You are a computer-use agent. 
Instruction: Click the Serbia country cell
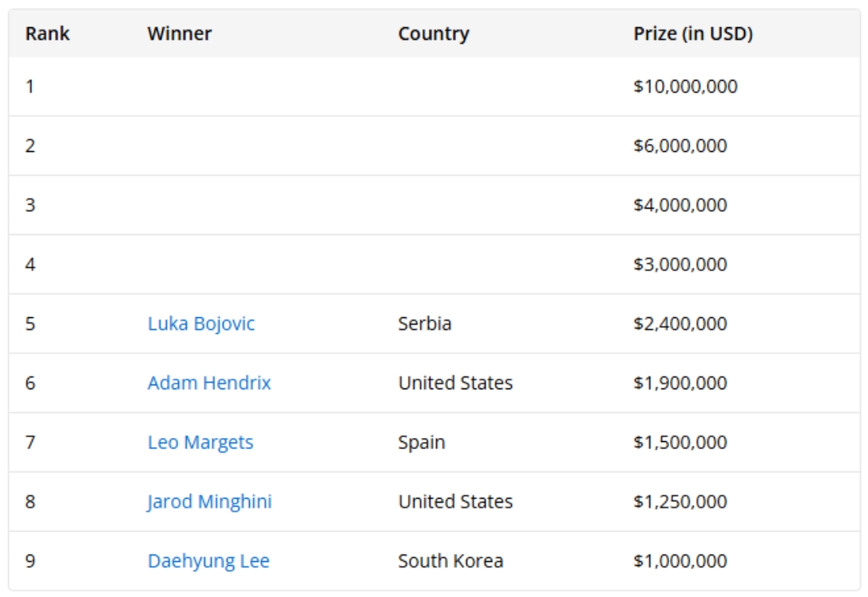point(425,324)
